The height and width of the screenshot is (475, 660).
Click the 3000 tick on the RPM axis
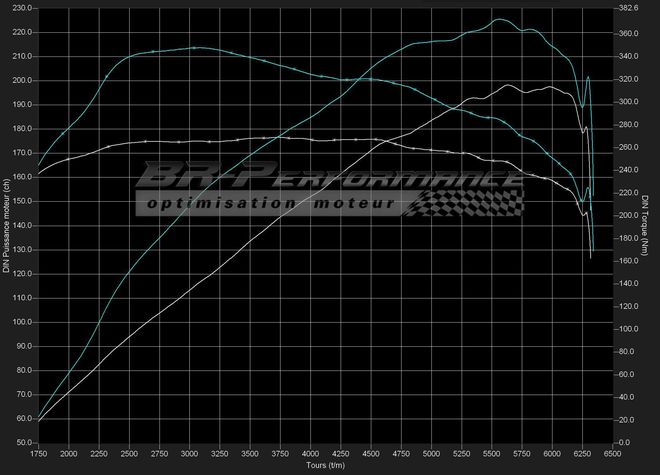(x=190, y=454)
